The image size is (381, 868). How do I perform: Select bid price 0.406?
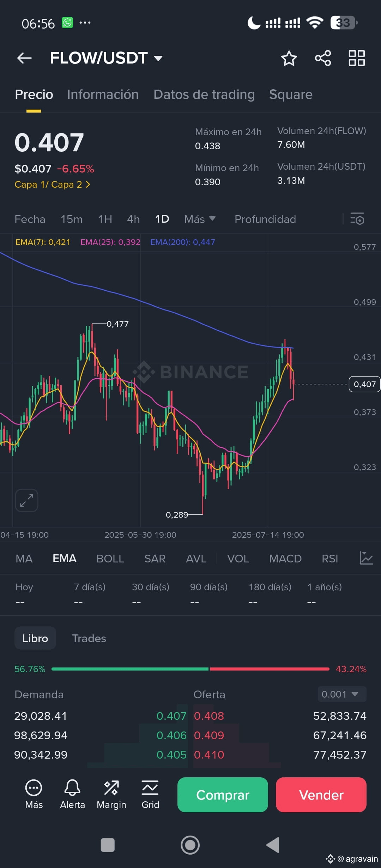171,735
